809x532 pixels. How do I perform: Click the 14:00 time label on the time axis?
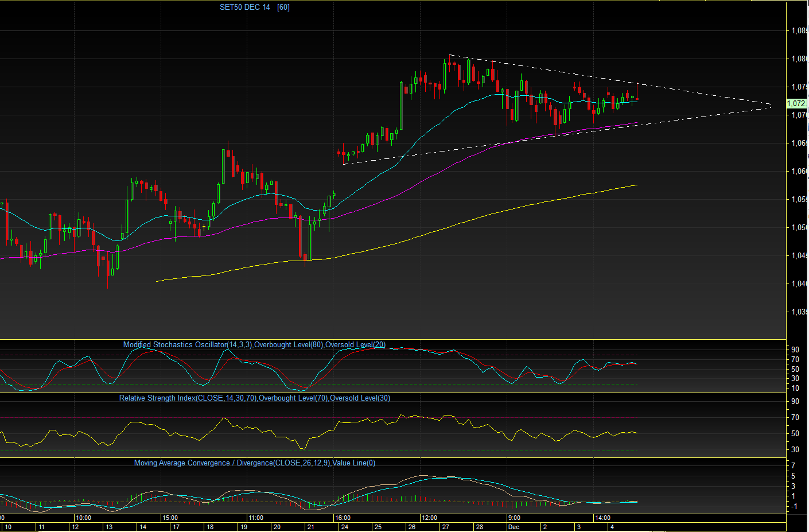click(x=602, y=518)
